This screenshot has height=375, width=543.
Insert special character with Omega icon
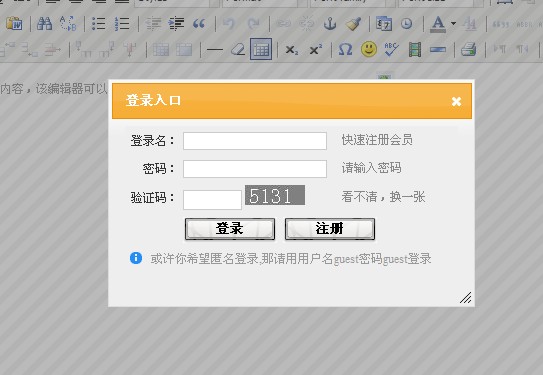coord(345,50)
